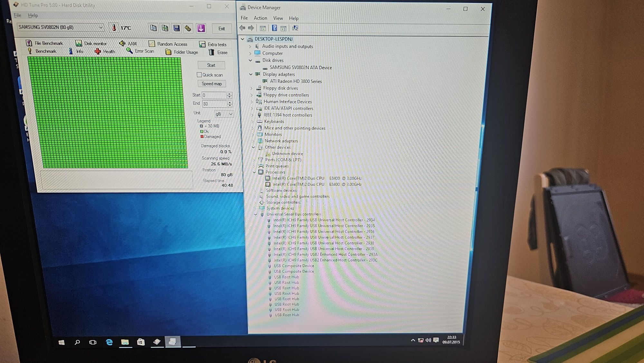
Task: Click the End value input field
Action: (214, 103)
